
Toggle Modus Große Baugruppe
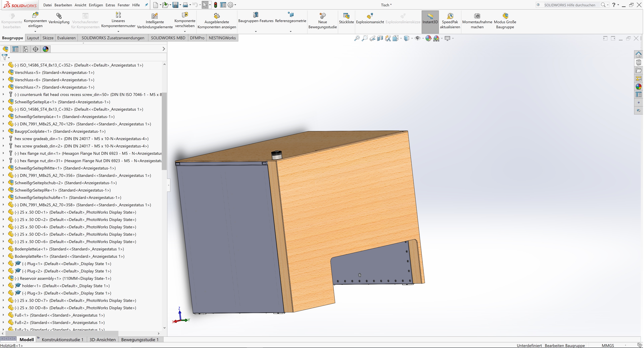[x=505, y=16]
